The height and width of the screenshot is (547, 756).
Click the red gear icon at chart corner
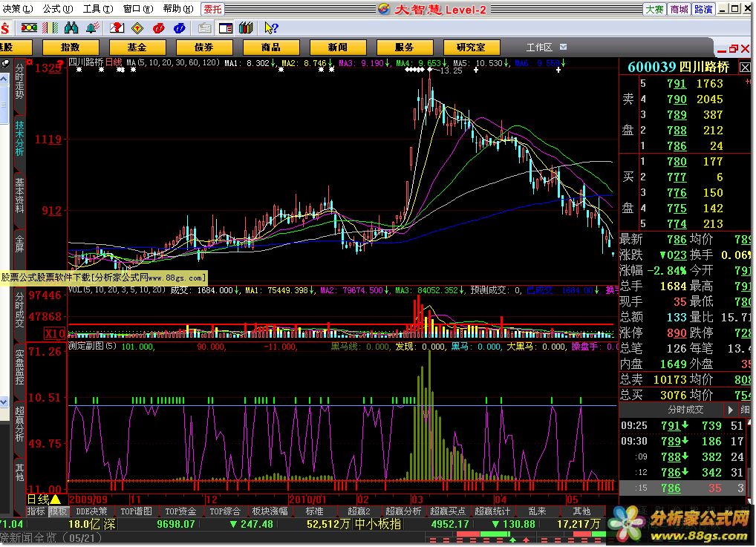coord(30,62)
